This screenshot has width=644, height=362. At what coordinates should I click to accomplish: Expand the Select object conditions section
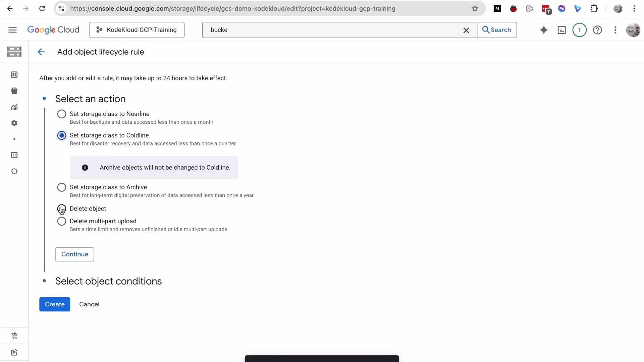tap(108, 281)
